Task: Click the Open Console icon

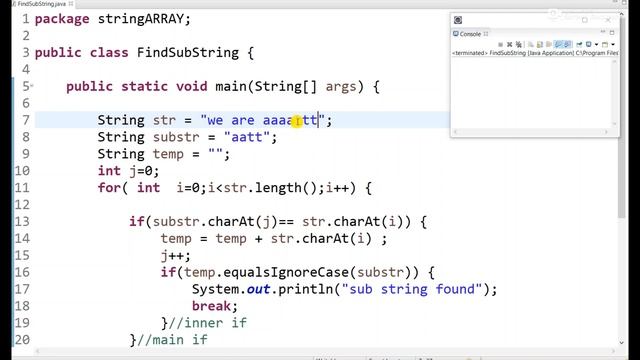Action: (x=605, y=44)
